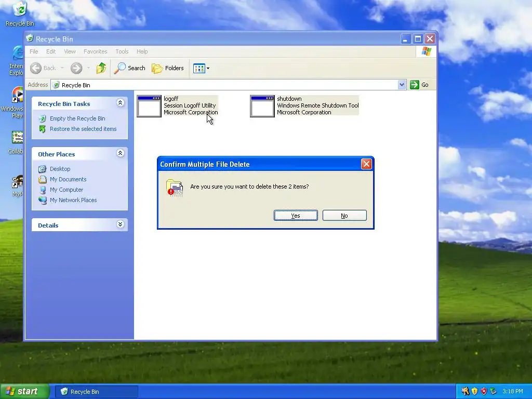
Task: Click the Forward arrow toolbar icon
Action: pos(76,68)
